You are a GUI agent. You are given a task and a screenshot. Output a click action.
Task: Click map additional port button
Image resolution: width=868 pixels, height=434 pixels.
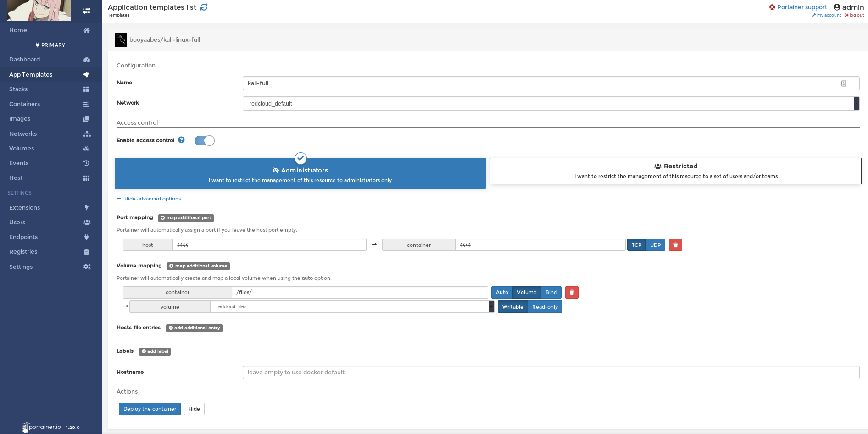coord(186,218)
